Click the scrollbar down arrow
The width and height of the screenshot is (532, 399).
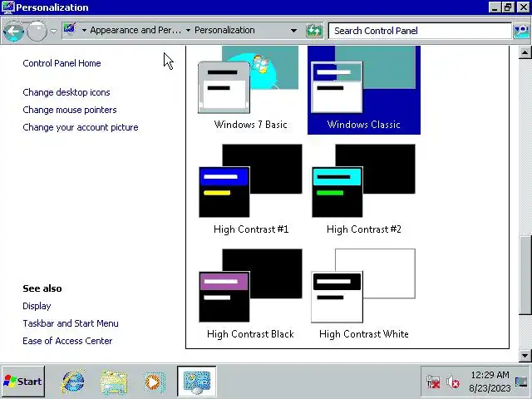(525, 356)
